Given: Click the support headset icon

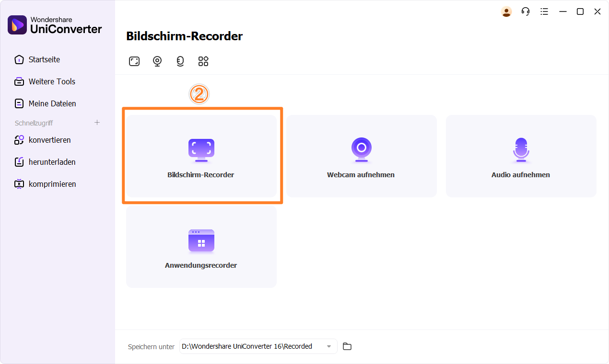Looking at the screenshot, I should pos(526,11).
